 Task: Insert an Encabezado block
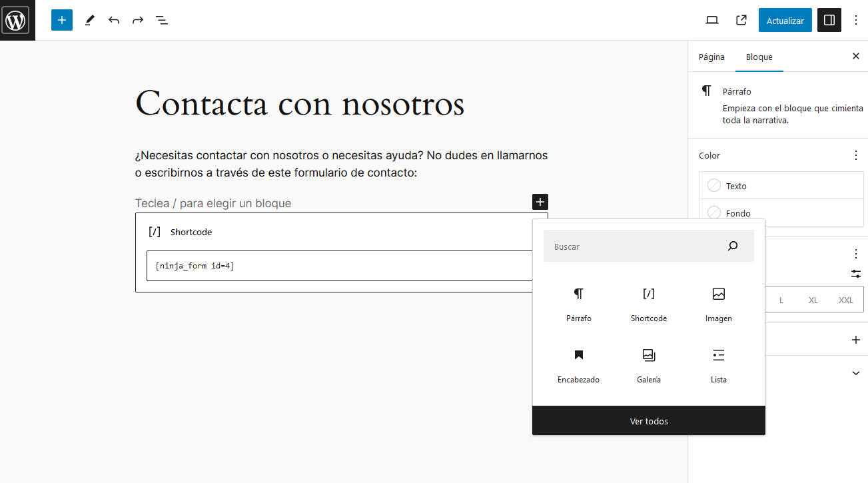click(579, 366)
